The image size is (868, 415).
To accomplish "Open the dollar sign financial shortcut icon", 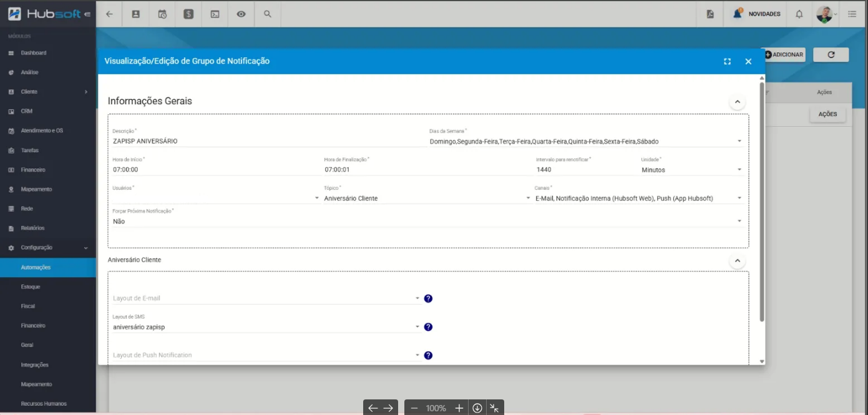I will (x=188, y=14).
